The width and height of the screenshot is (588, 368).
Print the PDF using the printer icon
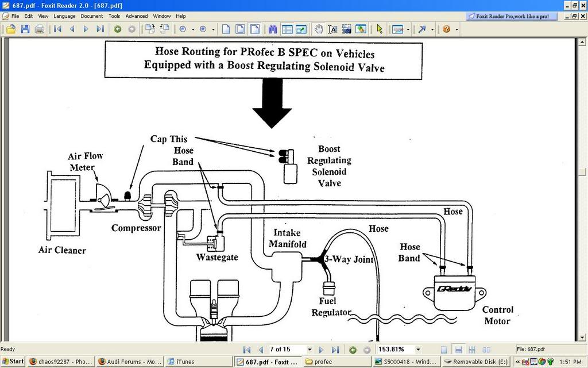click(40, 29)
